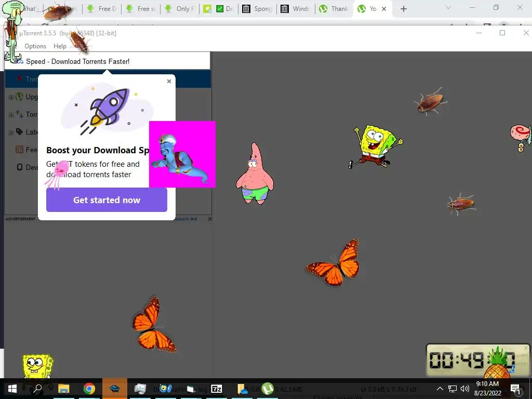Open the notification center icon
This screenshot has height=399, width=532.
[x=515, y=389]
